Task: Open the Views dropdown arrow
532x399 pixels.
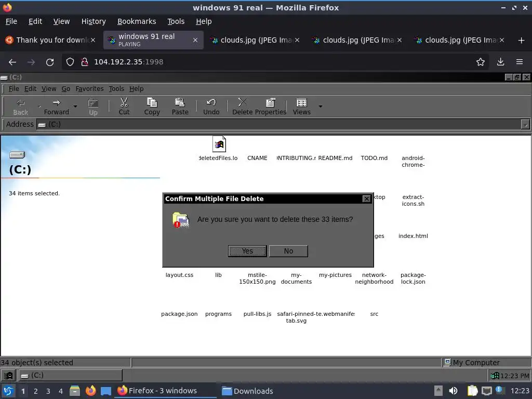Action: tap(320, 106)
